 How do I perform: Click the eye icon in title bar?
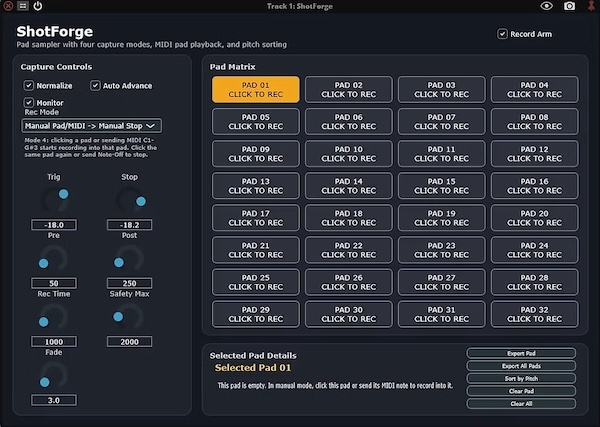[x=546, y=6]
